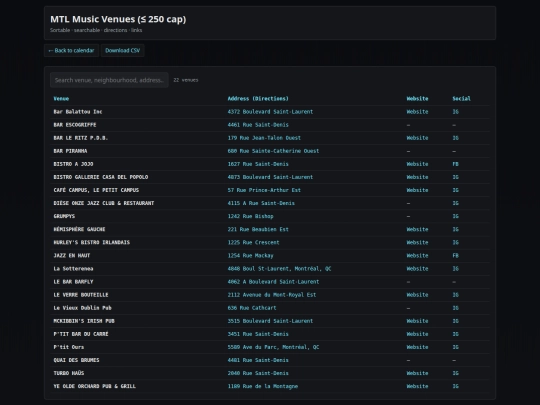
Task: Select the LE BAR BARFLY venue name
Action: click(x=73, y=282)
